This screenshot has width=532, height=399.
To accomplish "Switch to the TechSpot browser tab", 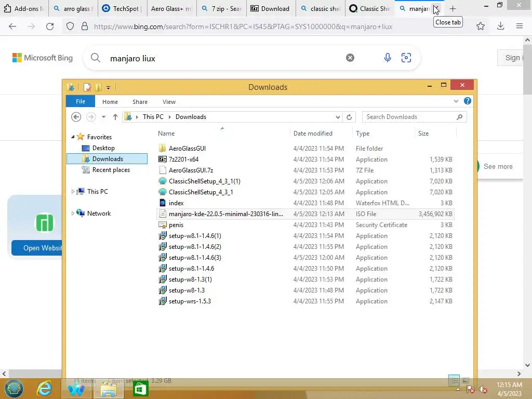I will click(x=122, y=9).
